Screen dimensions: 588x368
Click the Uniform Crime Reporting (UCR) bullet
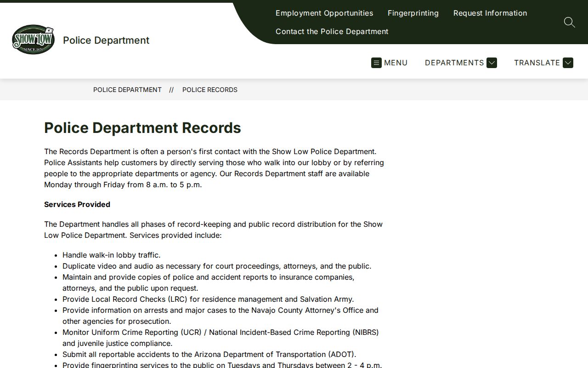[220, 338]
